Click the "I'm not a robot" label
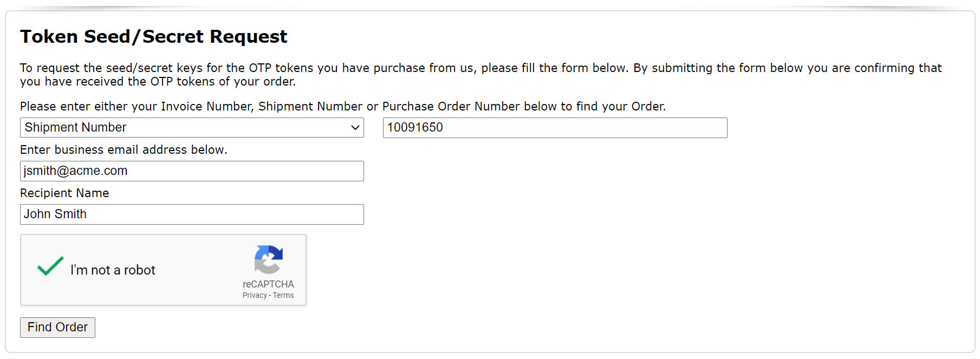980x359 pixels. [113, 270]
